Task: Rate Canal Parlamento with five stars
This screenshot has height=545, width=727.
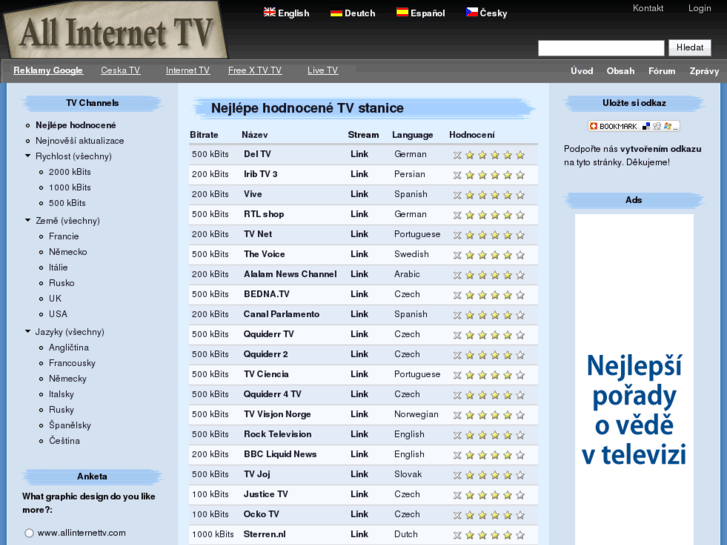Action: click(x=520, y=315)
